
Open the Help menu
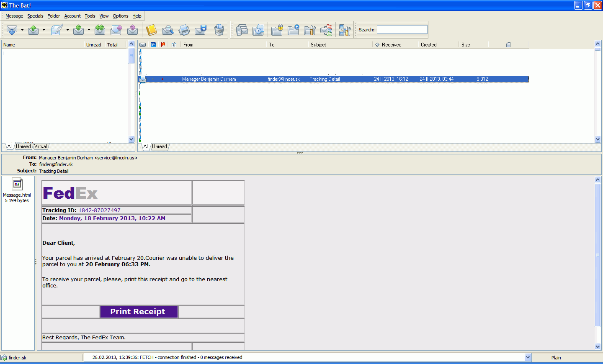(137, 16)
